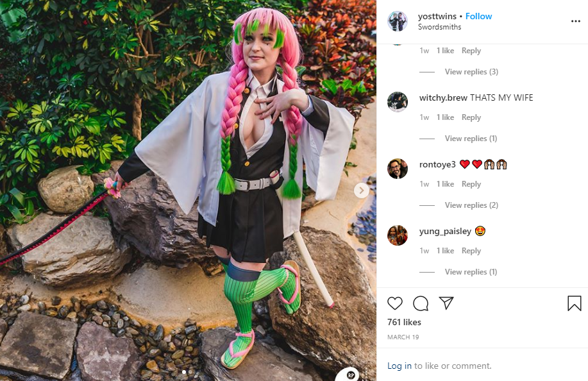Go to next photo with carousel arrow
The image size is (588, 381).
point(362,190)
